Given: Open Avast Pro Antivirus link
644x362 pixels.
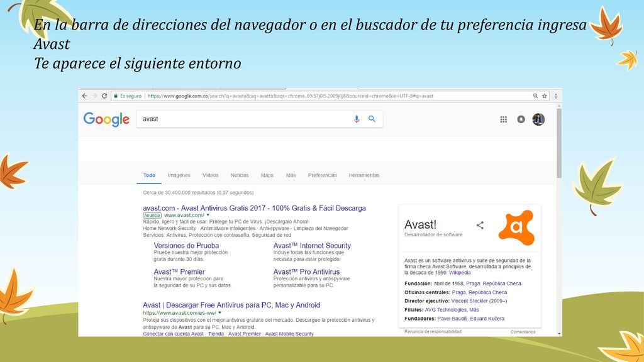Looking at the screenshot, I should pos(306,271).
